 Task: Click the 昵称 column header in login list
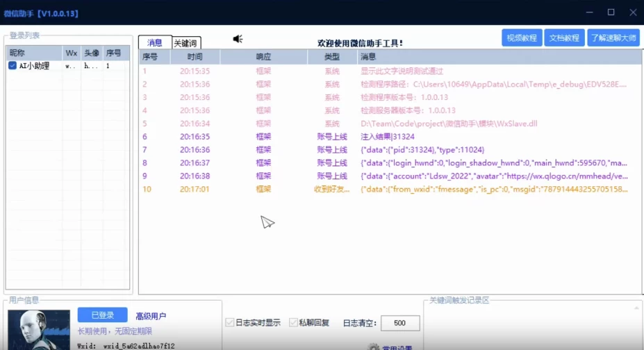[x=17, y=53]
